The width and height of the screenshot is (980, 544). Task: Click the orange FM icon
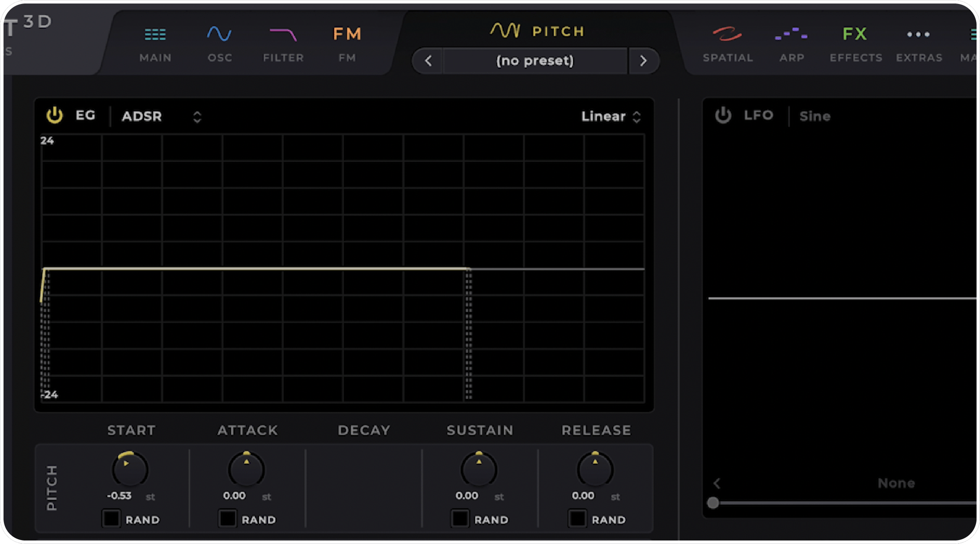coord(347,34)
